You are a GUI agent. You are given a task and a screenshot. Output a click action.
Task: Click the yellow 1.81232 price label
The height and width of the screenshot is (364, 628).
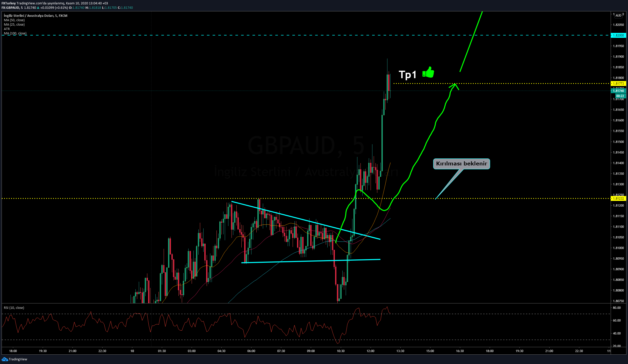point(618,199)
